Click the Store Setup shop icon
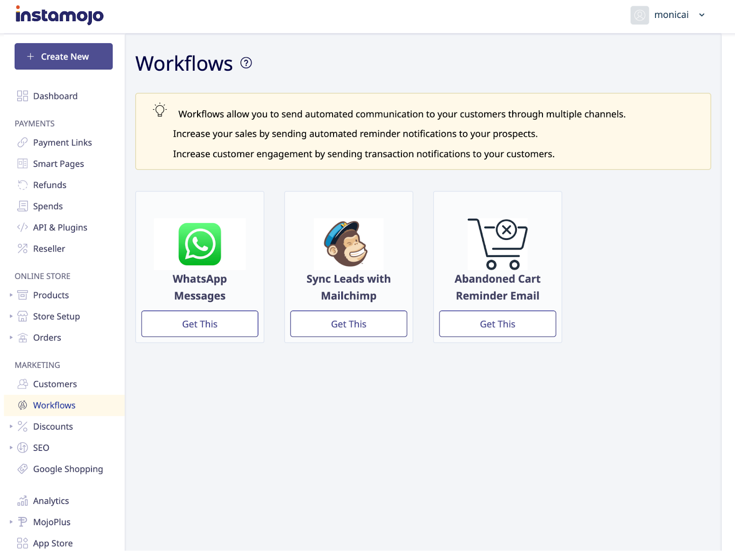 (23, 316)
